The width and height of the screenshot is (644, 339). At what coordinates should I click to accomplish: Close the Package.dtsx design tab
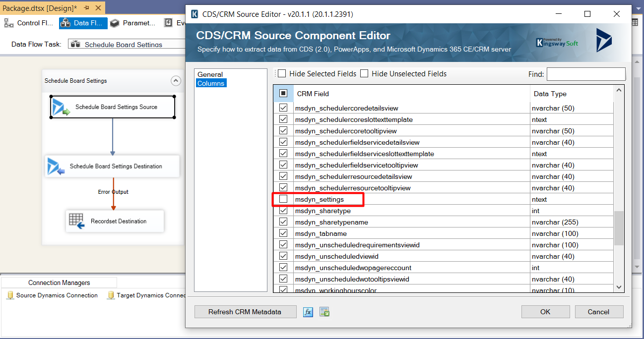(98, 8)
